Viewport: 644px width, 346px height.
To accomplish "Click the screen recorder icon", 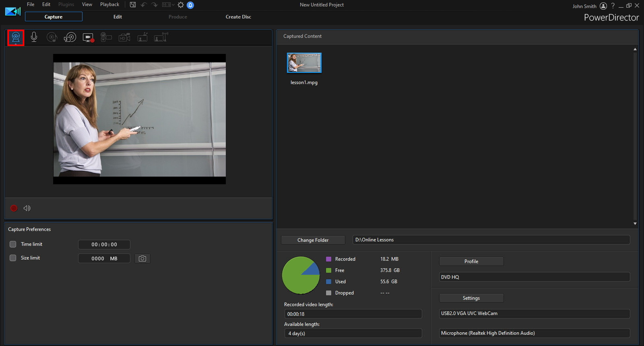I will point(88,37).
